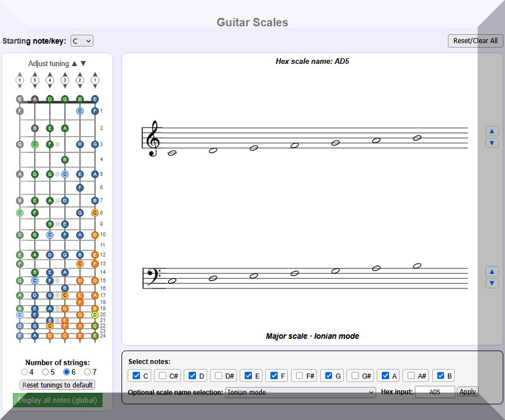505x420 pixels.
Task: Shift bass clef staff down an octave
Action: click(491, 283)
